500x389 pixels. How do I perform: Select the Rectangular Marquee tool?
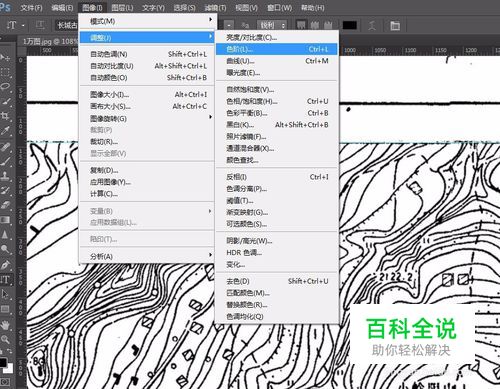tap(5, 72)
